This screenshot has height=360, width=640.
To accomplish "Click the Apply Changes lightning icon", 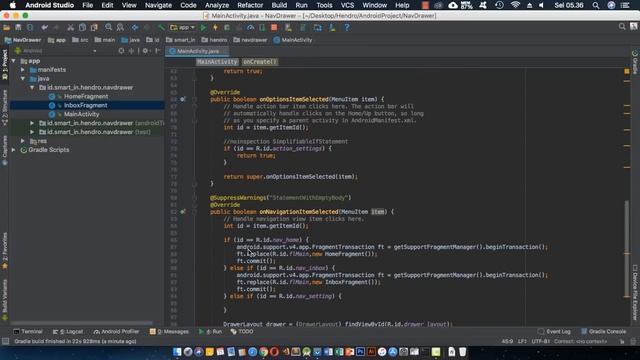I will (x=215, y=27).
